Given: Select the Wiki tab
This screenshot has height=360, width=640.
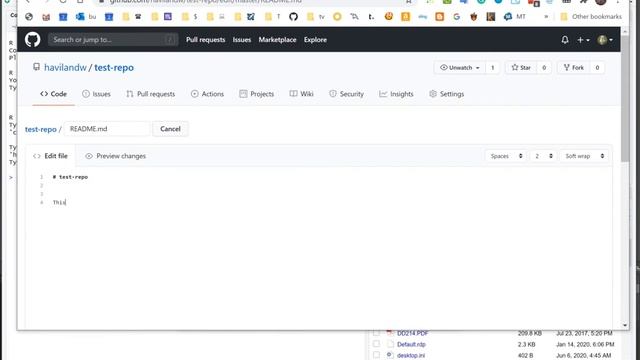Looking at the screenshot, I should 302,94.
